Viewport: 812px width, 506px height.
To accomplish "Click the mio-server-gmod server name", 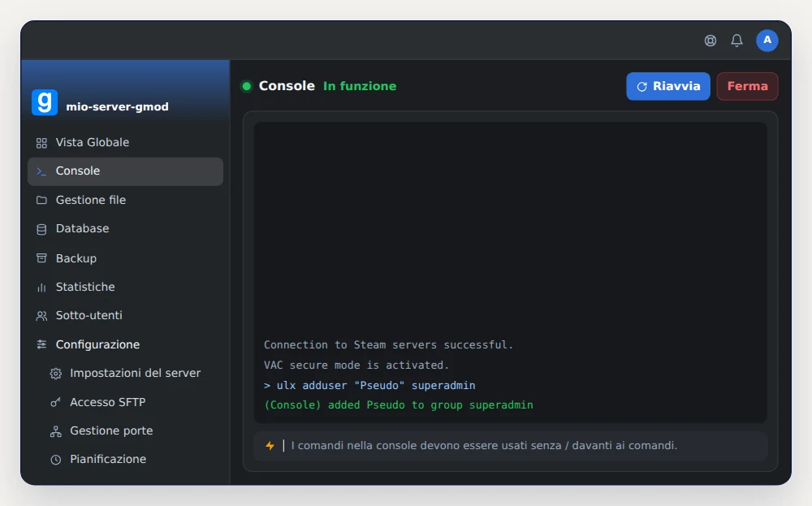I will pyautogui.click(x=117, y=107).
